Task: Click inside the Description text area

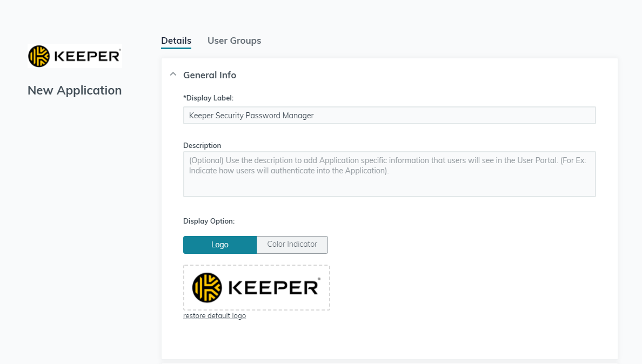Action: (390, 174)
